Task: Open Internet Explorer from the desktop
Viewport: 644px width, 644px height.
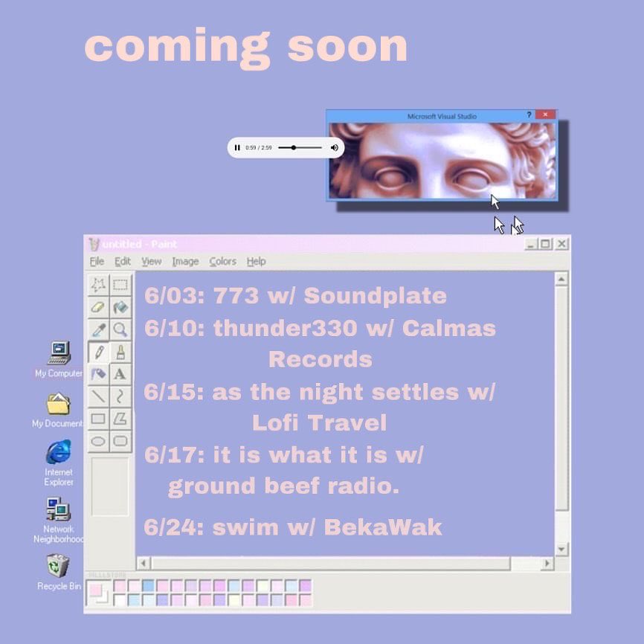Action: [58, 452]
